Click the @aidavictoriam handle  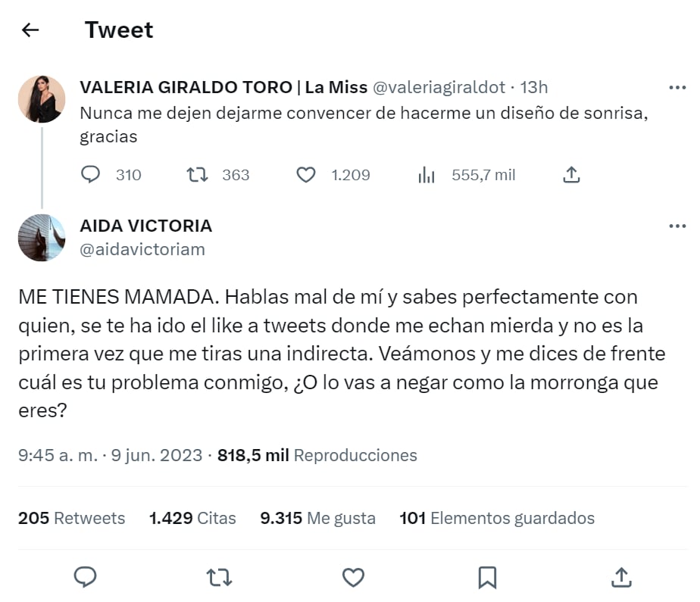click(x=142, y=249)
